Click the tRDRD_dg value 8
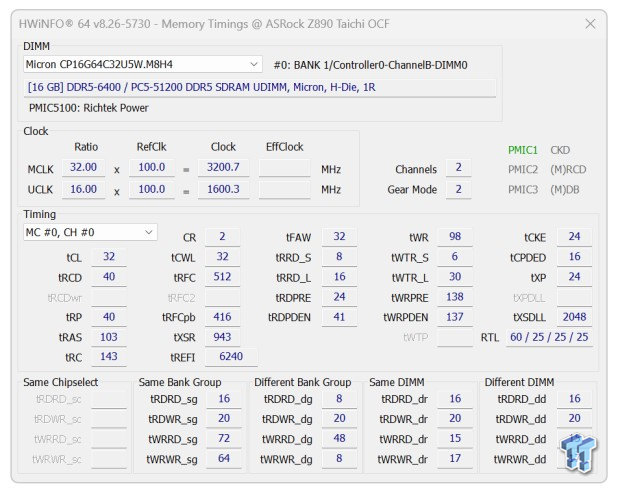Screen dimensions: 620x497 339,399
